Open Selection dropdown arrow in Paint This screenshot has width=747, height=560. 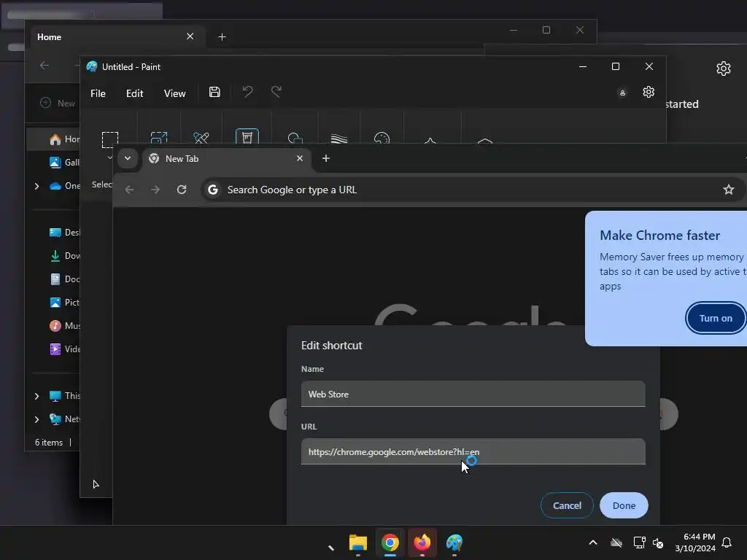click(110, 157)
